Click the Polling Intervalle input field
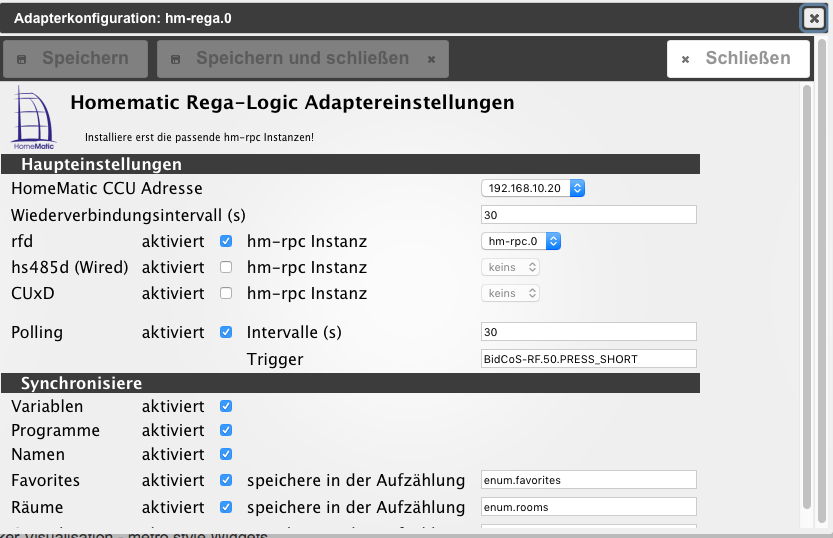The image size is (833, 538). pyautogui.click(x=588, y=332)
